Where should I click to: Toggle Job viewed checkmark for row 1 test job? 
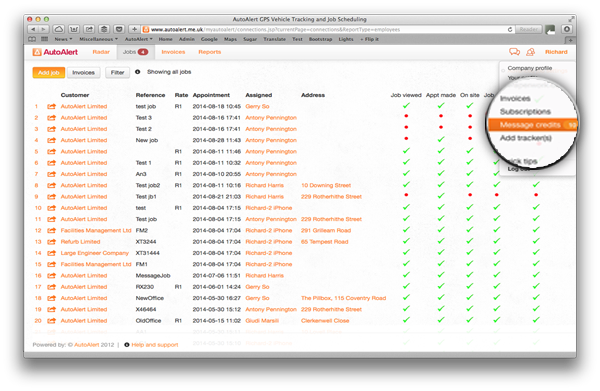(x=406, y=105)
